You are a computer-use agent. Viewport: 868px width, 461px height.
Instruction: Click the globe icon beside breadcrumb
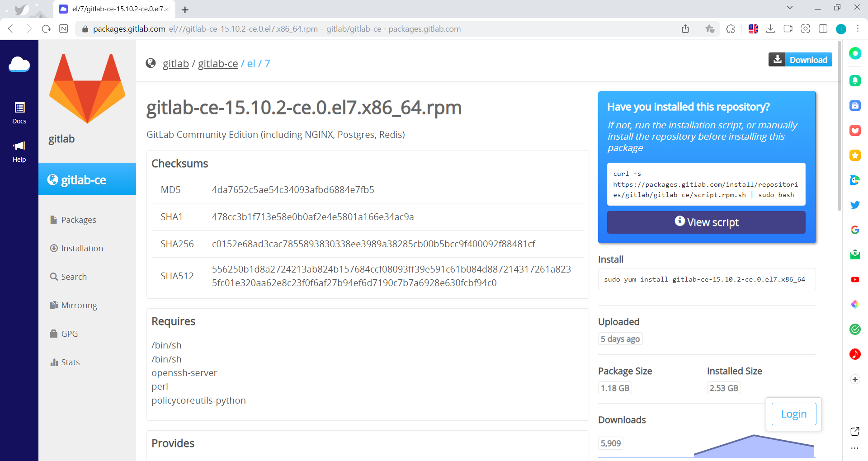[x=151, y=63]
